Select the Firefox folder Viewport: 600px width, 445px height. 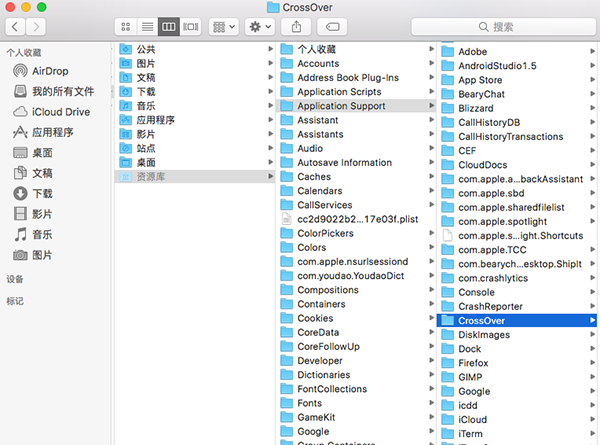point(472,363)
